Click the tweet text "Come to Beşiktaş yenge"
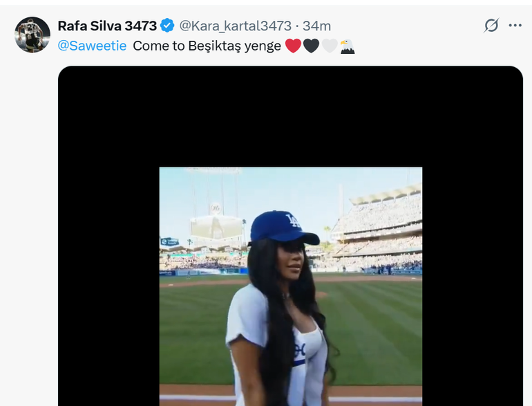532x406 pixels. point(207,46)
